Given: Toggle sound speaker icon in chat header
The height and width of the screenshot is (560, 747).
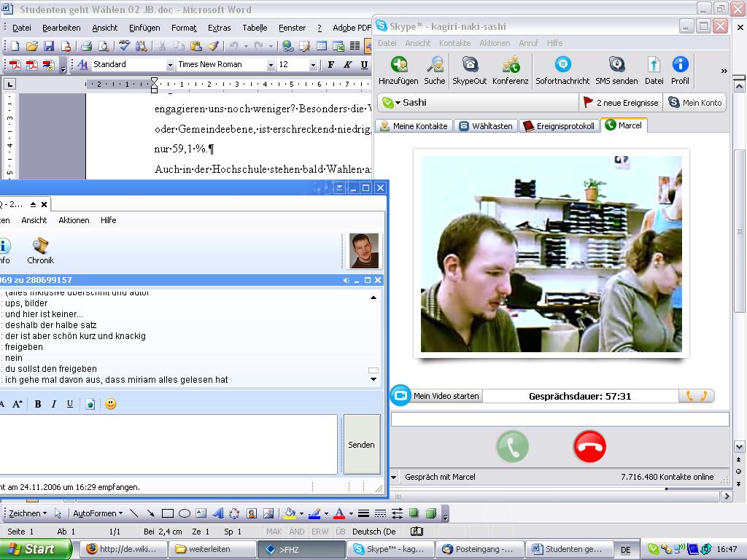Looking at the screenshot, I should coord(347,281).
